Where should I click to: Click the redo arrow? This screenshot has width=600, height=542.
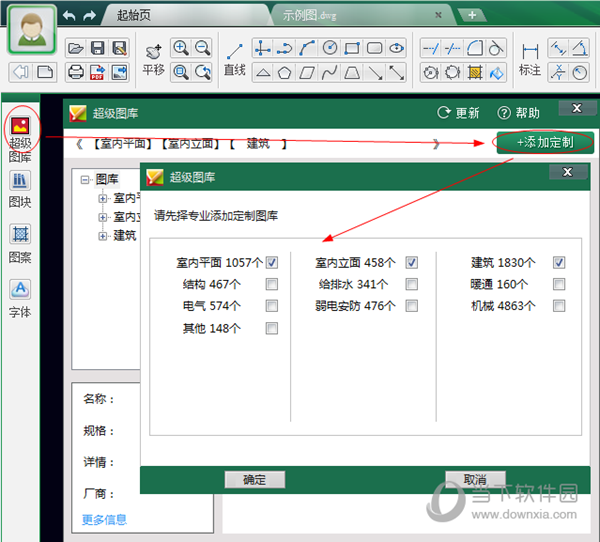tap(89, 16)
